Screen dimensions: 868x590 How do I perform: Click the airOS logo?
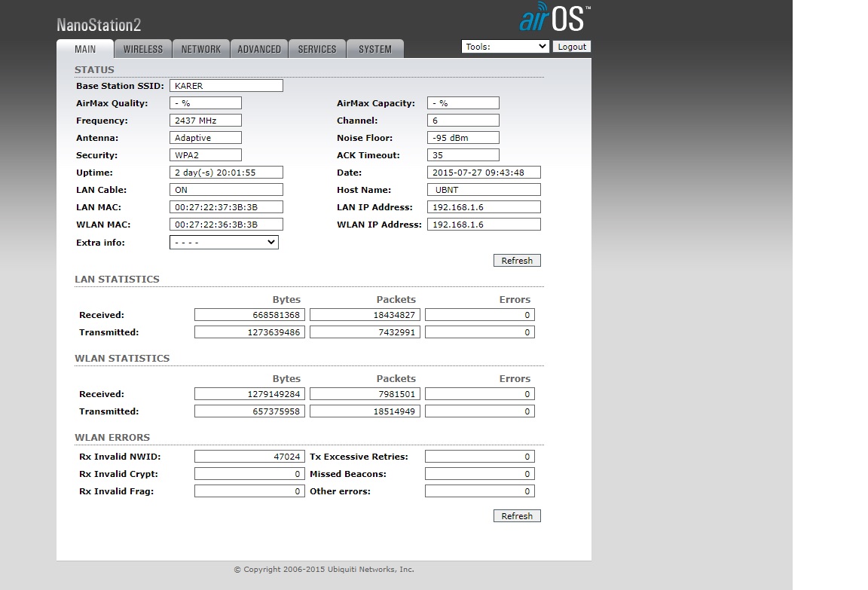[x=555, y=17]
